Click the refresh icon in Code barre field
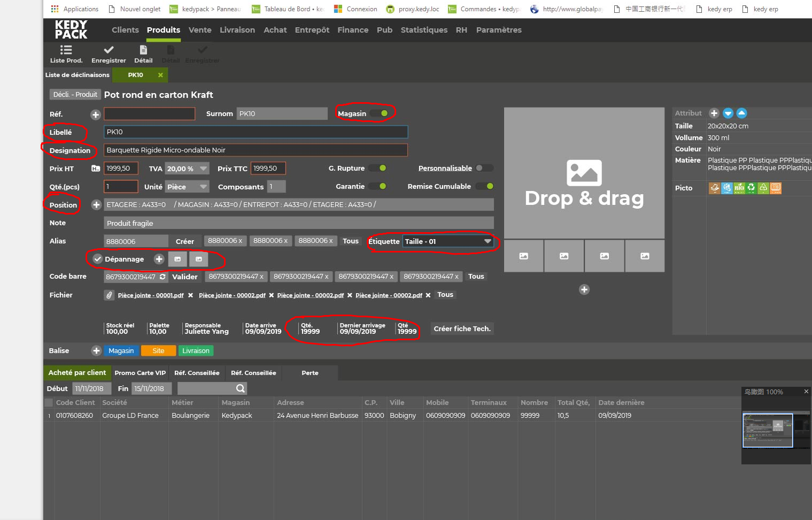 click(x=163, y=277)
